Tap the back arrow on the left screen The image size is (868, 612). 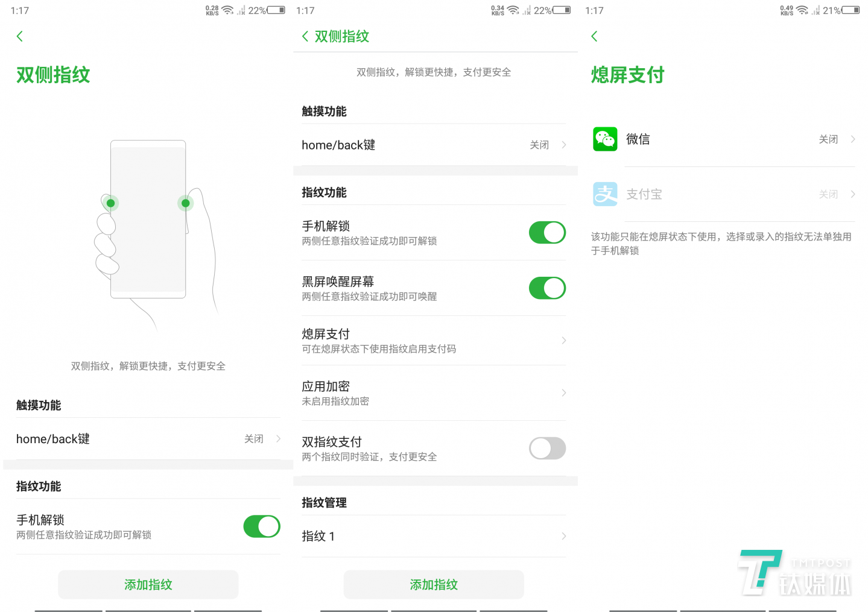coord(20,36)
